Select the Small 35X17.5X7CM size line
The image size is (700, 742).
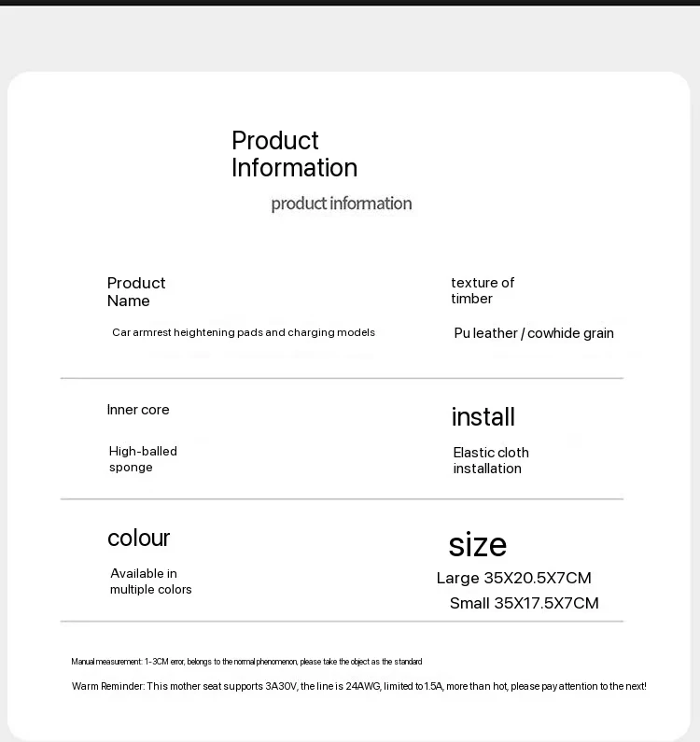[x=524, y=603]
